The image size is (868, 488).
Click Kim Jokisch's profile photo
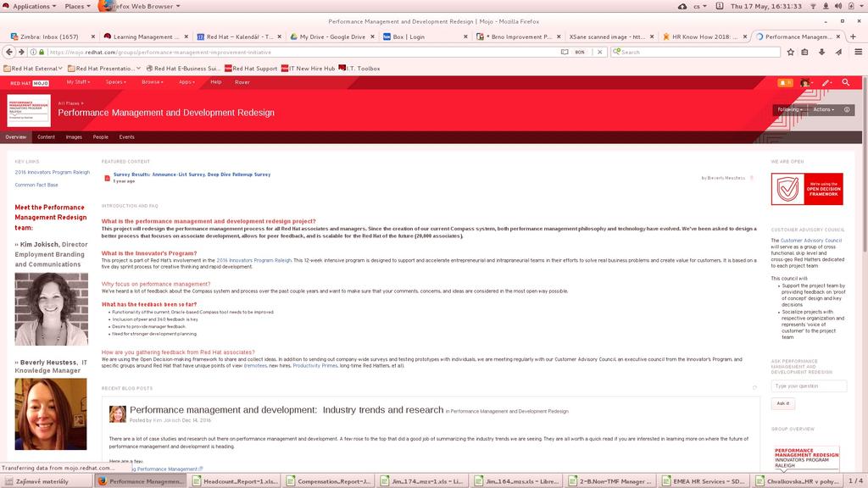pos(51,309)
